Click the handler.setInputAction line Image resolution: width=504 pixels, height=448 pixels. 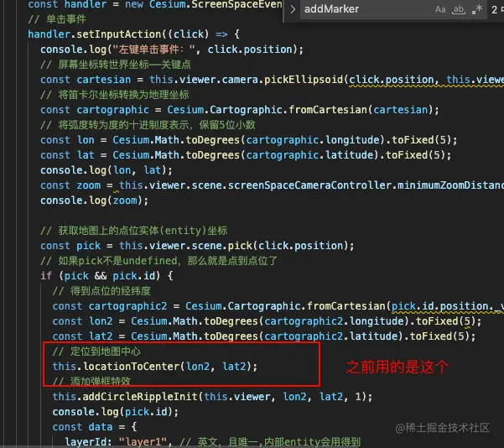133,34
